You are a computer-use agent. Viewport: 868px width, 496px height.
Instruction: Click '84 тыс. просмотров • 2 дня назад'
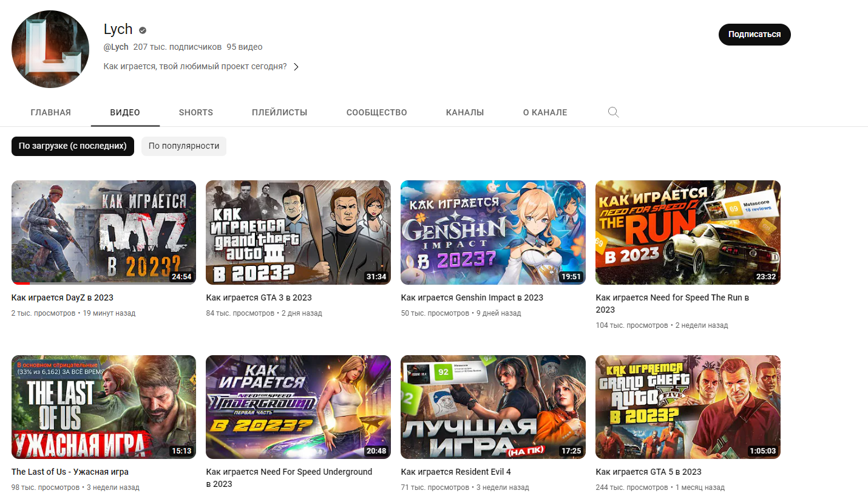pos(264,313)
